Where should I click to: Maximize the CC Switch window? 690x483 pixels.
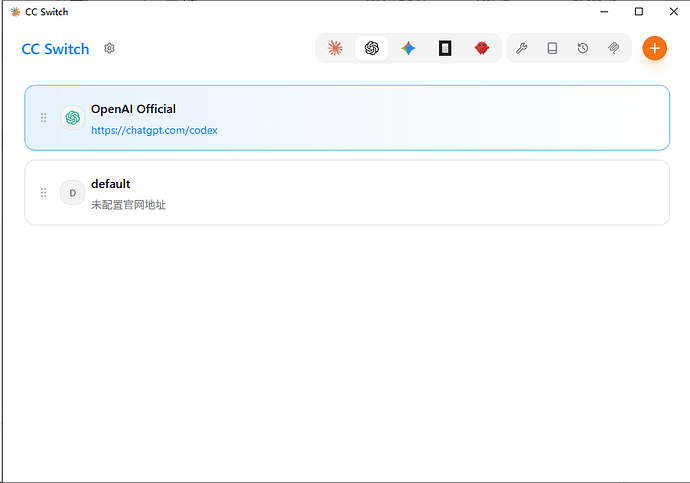(x=639, y=12)
